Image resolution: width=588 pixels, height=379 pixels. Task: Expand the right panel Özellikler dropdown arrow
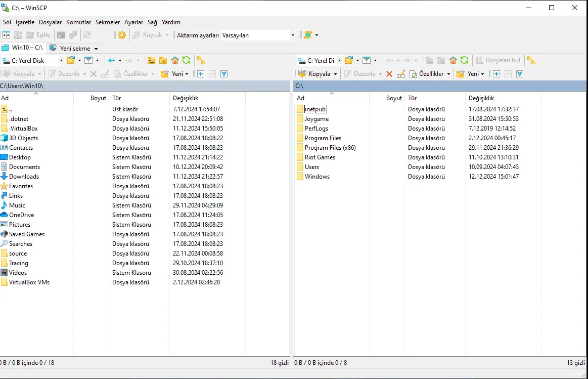448,74
